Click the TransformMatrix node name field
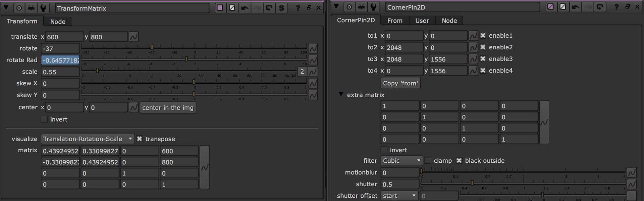The image size is (644, 201). (132, 8)
